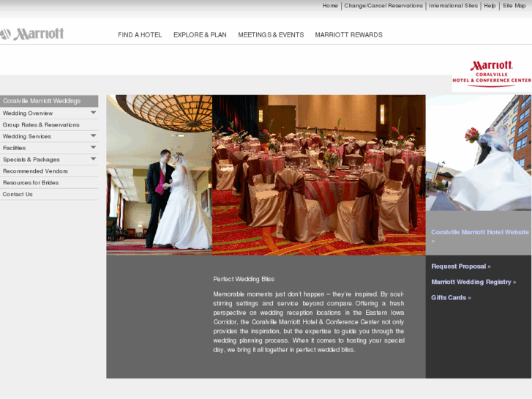532x399 pixels.
Task: Open the Wedding Overview sidebar item
Action: (x=28, y=113)
